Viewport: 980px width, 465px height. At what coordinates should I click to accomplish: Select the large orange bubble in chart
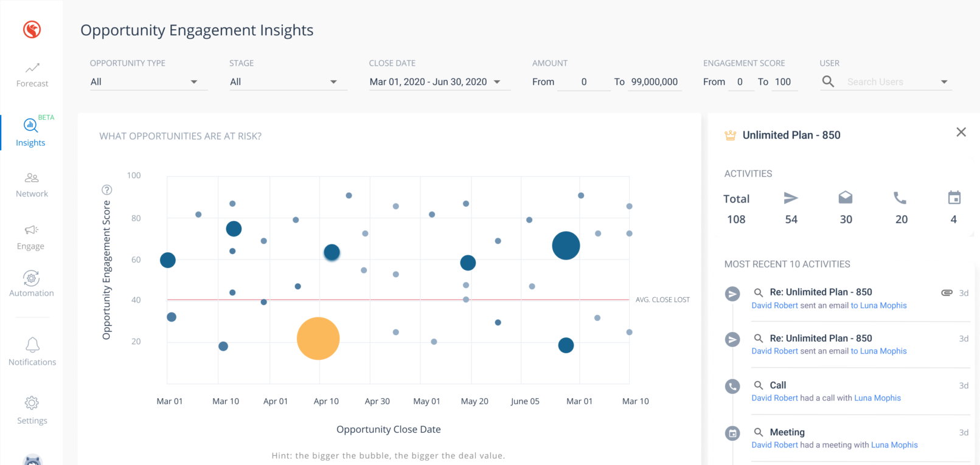click(318, 339)
